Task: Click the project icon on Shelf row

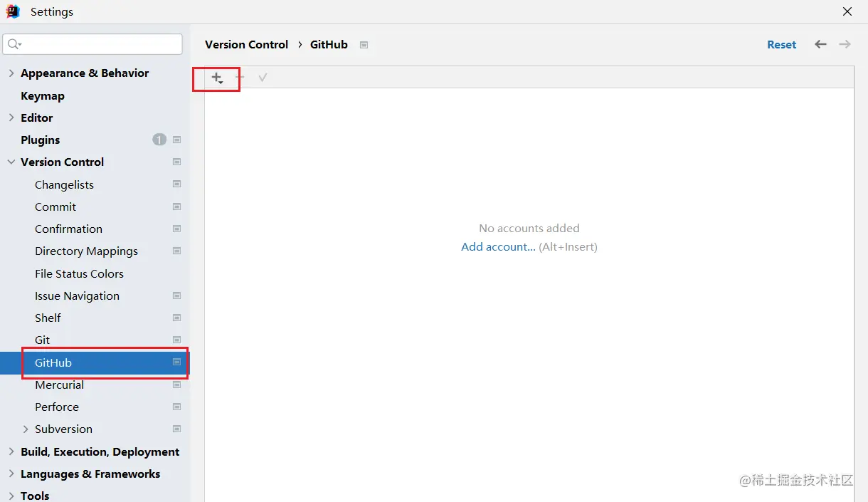Action: pos(177,318)
